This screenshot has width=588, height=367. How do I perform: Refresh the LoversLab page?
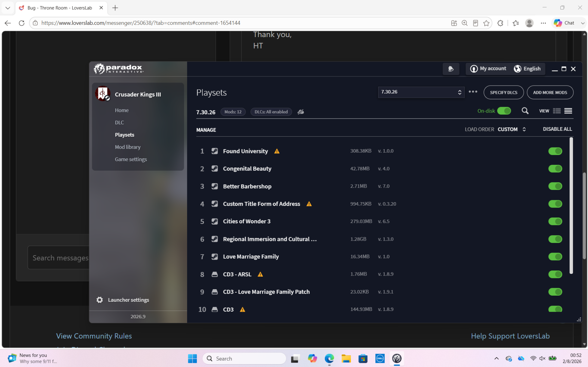click(x=21, y=23)
